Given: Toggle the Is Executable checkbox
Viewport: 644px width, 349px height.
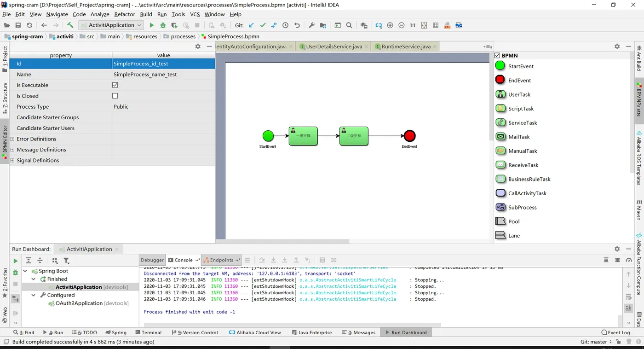Looking at the screenshot, I should (x=115, y=85).
